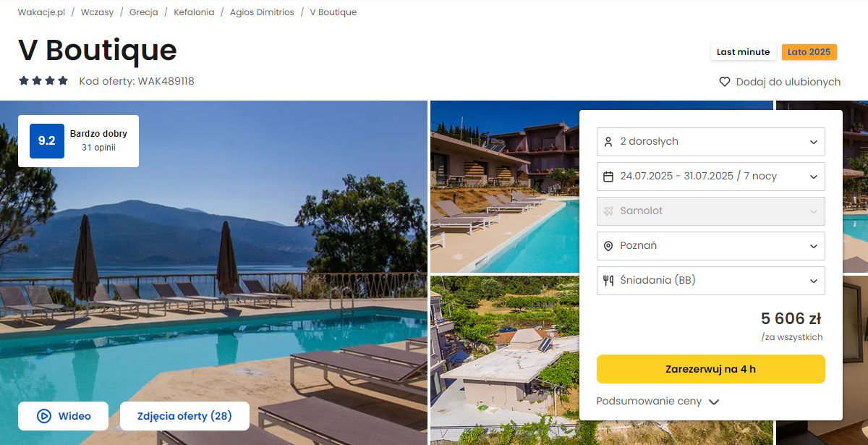
Task: Click the fork and knife meal icon
Action: pos(608,281)
